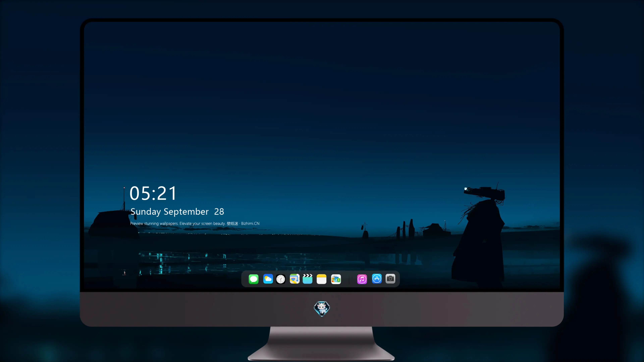Open the blue App Store icon
Screen dimensions: 644x362
[377, 279]
